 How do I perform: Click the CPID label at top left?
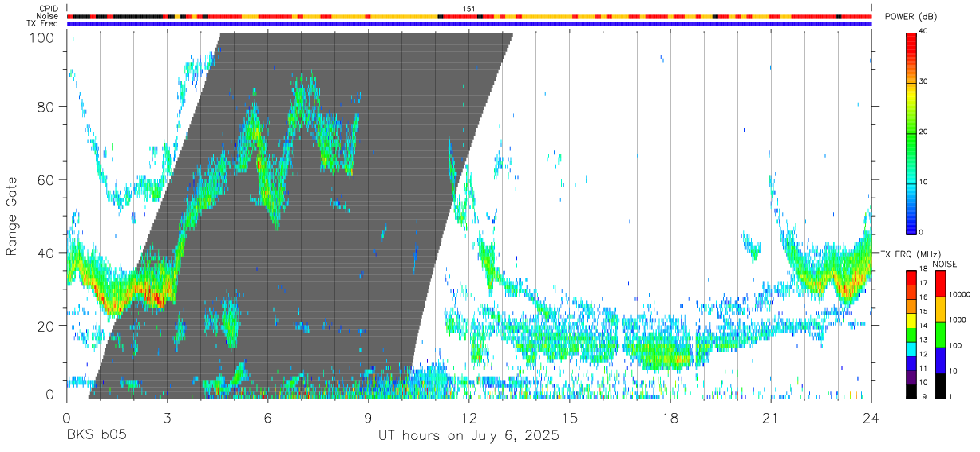(49, 9)
